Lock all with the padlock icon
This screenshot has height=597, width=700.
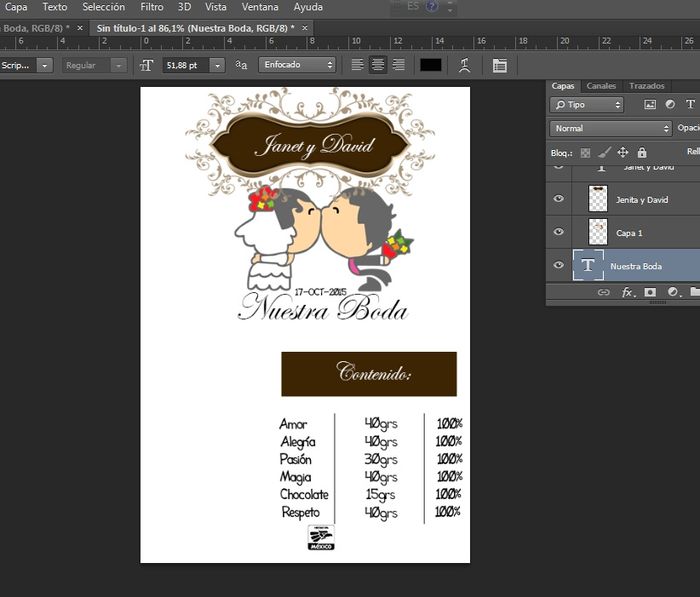coord(642,152)
